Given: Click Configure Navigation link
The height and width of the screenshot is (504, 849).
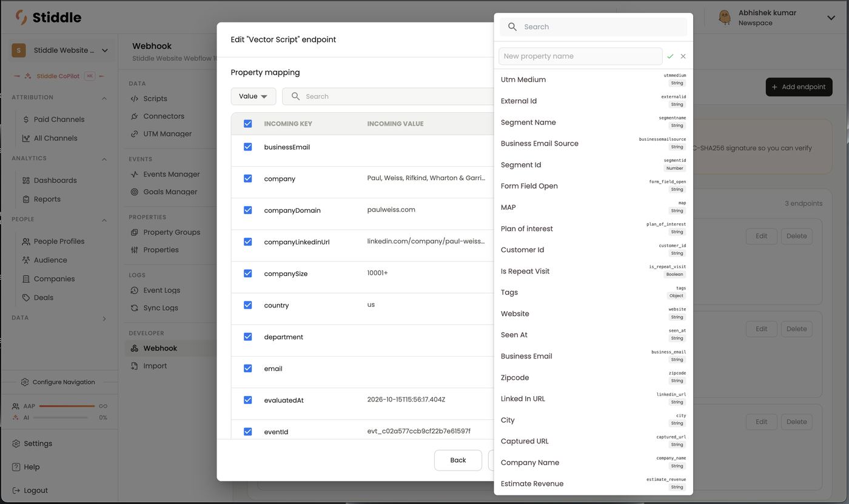Looking at the screenshot, I should tap(58, 382).
